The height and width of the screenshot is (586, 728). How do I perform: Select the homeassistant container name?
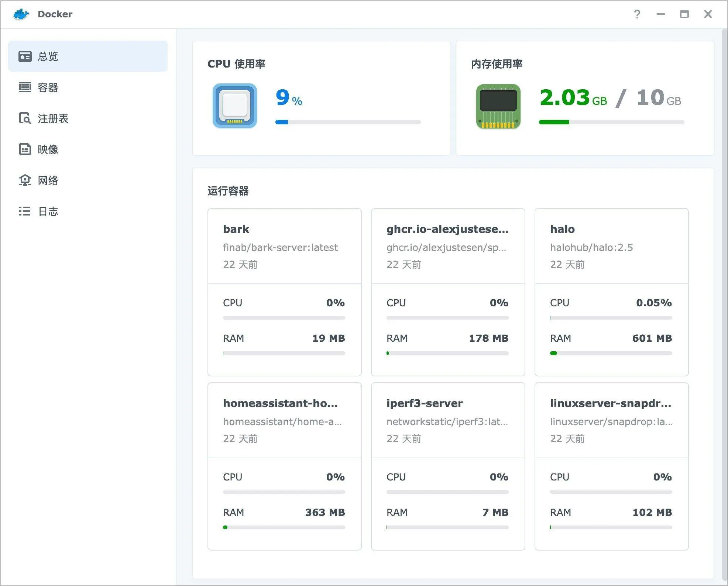click(x=280, y=403)
